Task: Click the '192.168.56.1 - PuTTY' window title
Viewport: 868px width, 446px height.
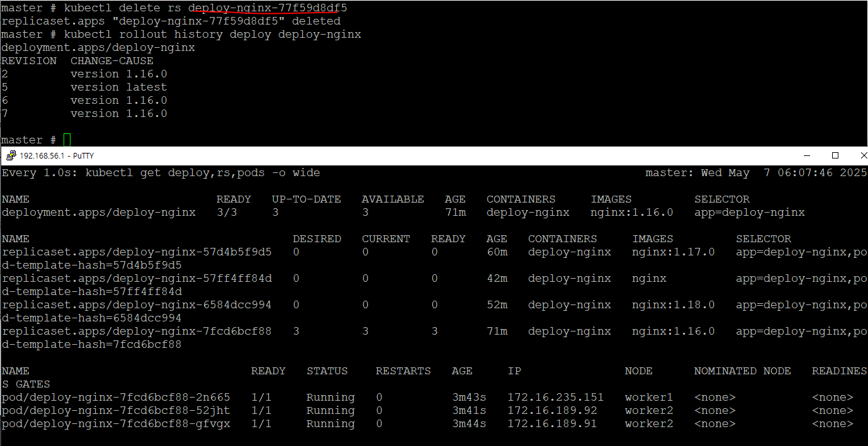Action: point(57,155)
